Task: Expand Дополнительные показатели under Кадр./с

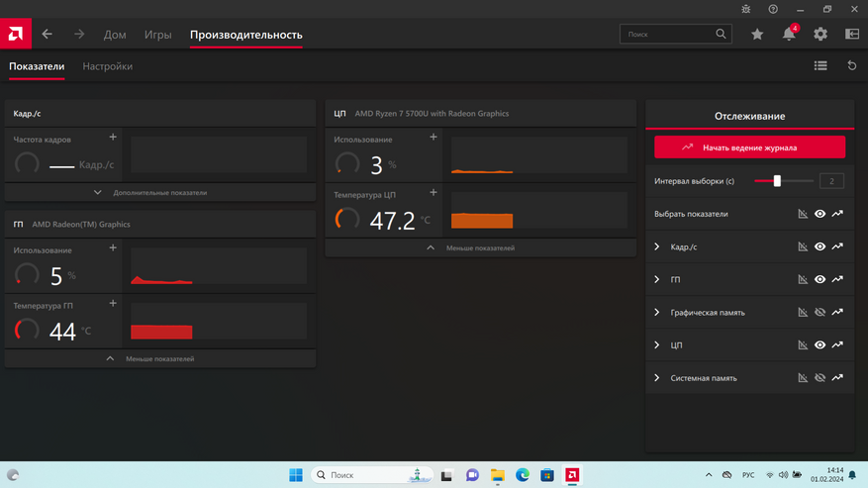Action: [159, 193]
